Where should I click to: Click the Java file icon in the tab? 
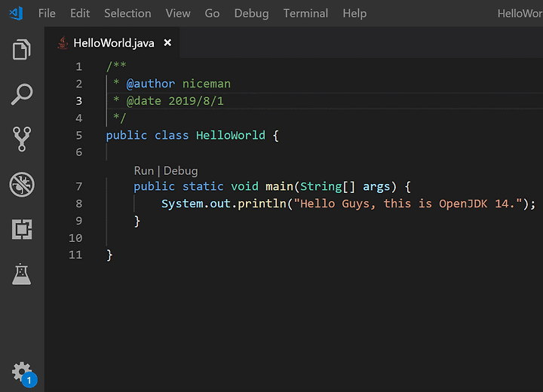pos(63,43)
